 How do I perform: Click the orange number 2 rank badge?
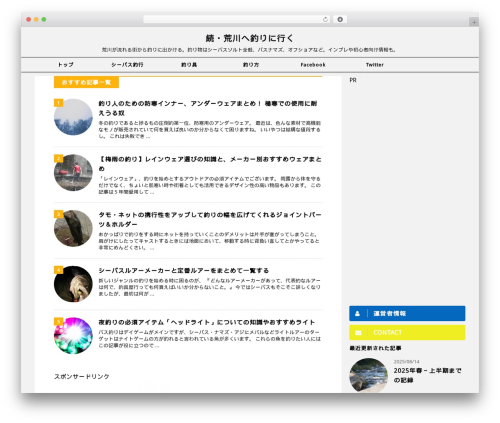pyautogui.click(x=58, y=158)
